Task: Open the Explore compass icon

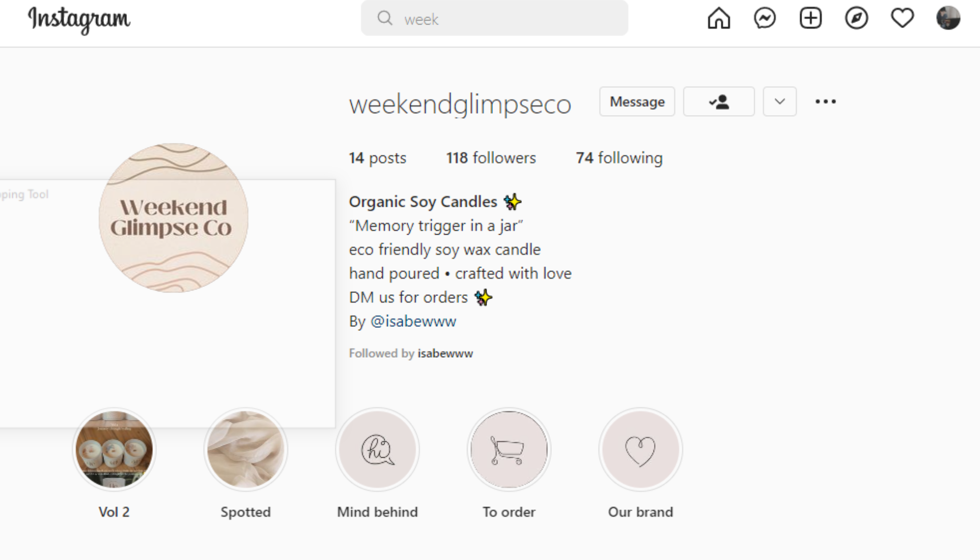Action: coord(856,19)
